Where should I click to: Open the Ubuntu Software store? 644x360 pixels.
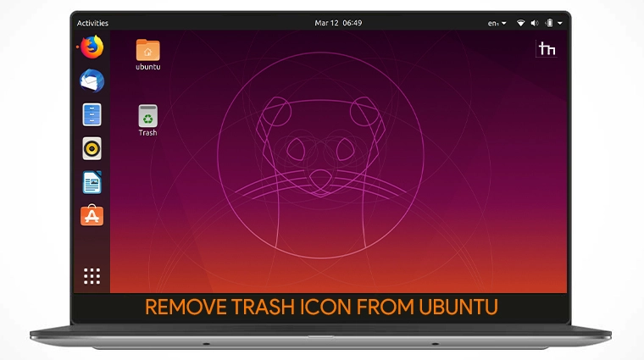(92, 216)
